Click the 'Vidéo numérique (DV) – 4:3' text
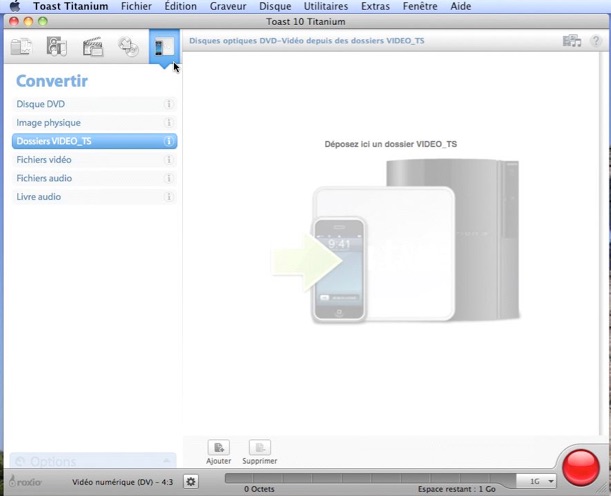 122,482
